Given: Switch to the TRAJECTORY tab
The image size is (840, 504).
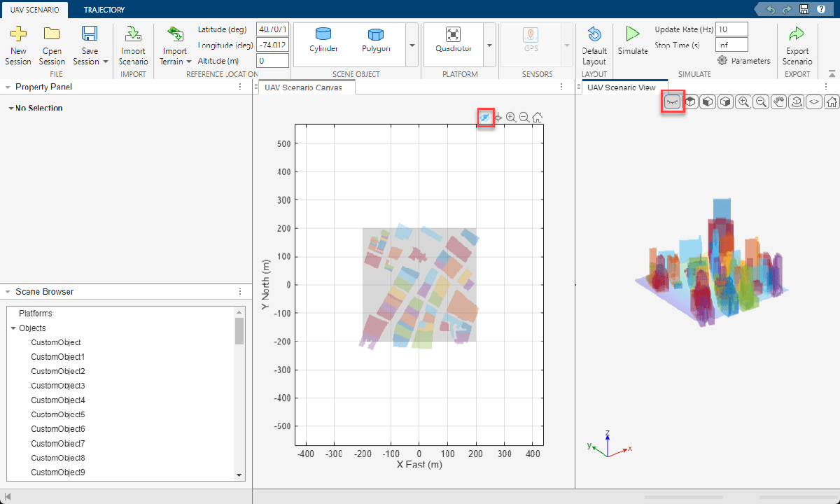Looking at the screenshot, I should coord(104,10).
